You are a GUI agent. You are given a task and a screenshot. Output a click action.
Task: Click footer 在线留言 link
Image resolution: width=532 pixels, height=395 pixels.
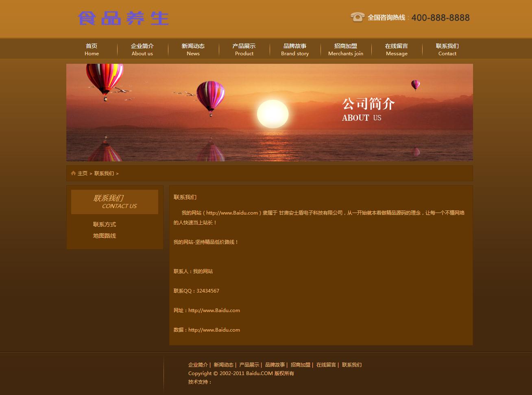326,365
